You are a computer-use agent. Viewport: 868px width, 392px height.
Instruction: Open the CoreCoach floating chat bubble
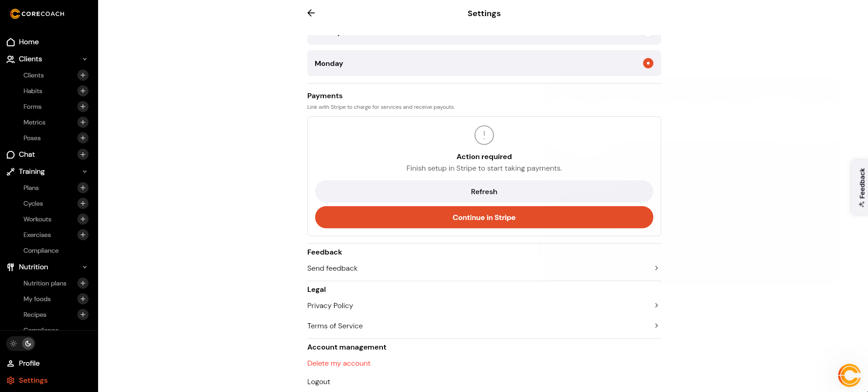click(x=849, y=375)
